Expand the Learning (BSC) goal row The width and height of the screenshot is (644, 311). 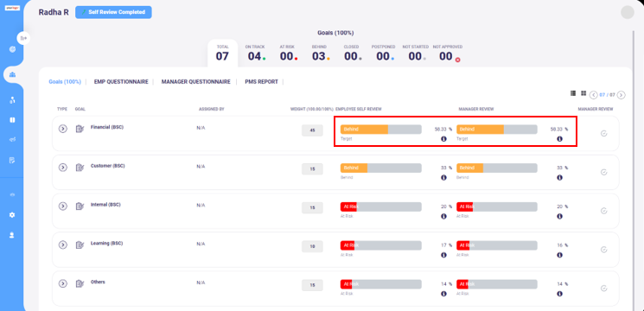click(62, 245)
